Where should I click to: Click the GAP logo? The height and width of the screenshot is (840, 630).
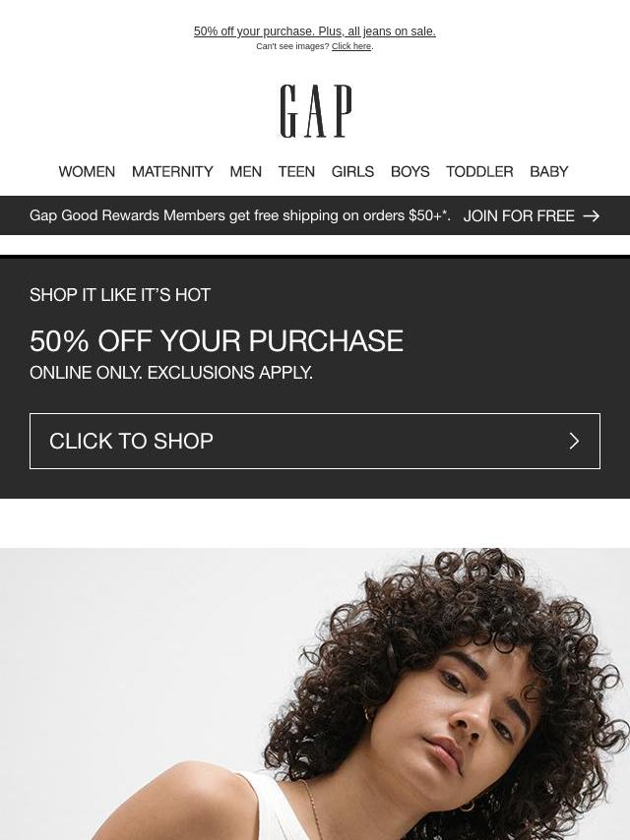tap(316, 111)
